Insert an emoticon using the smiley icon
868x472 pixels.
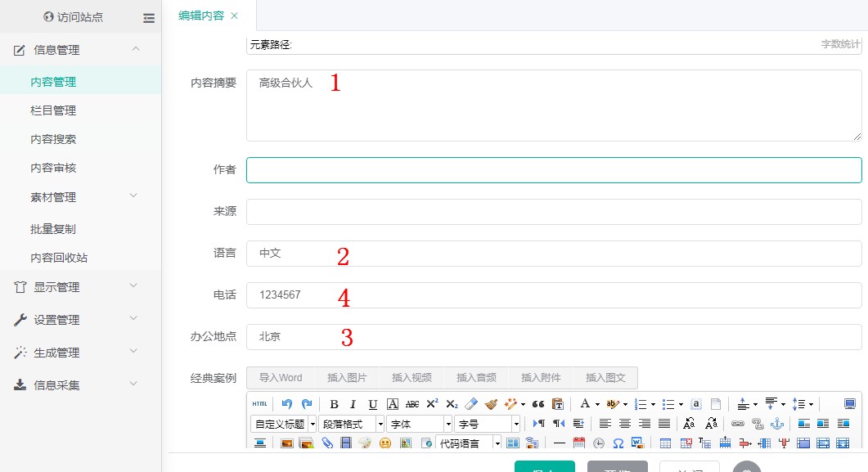tap(385, 443)
